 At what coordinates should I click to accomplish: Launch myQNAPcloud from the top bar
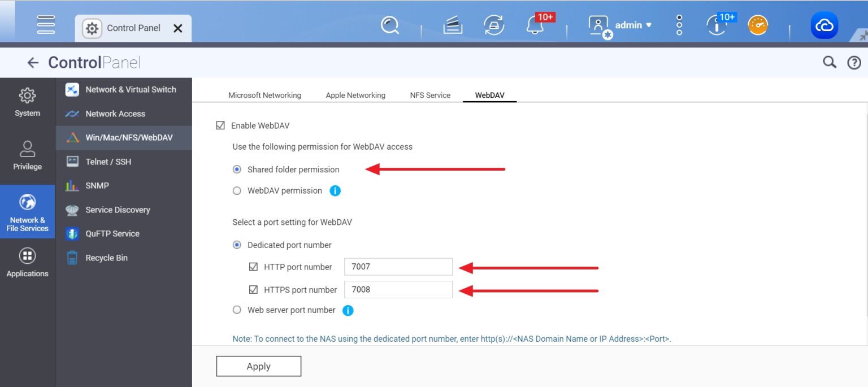(824, 25)
